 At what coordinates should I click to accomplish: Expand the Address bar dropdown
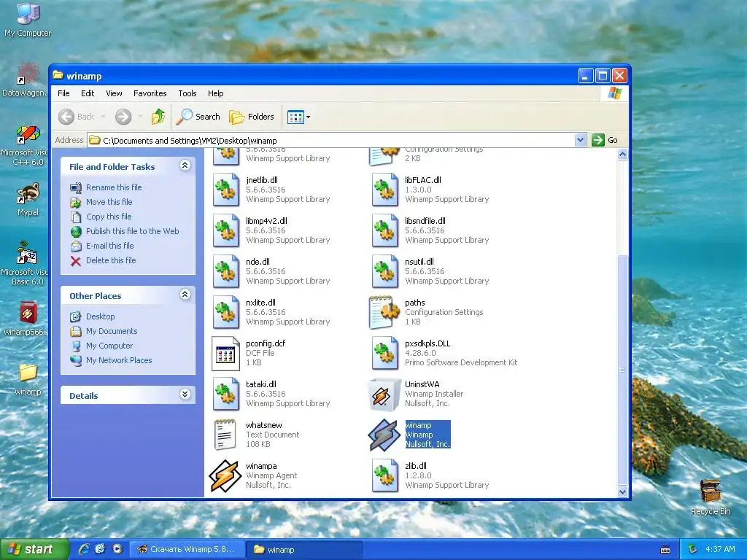[x=580, y=141]
